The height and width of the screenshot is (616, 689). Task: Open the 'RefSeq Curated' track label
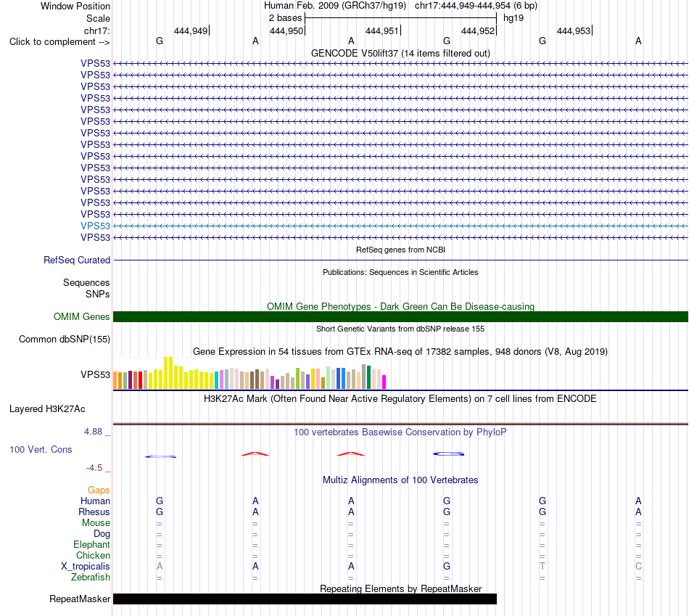(x=77, y=260)
